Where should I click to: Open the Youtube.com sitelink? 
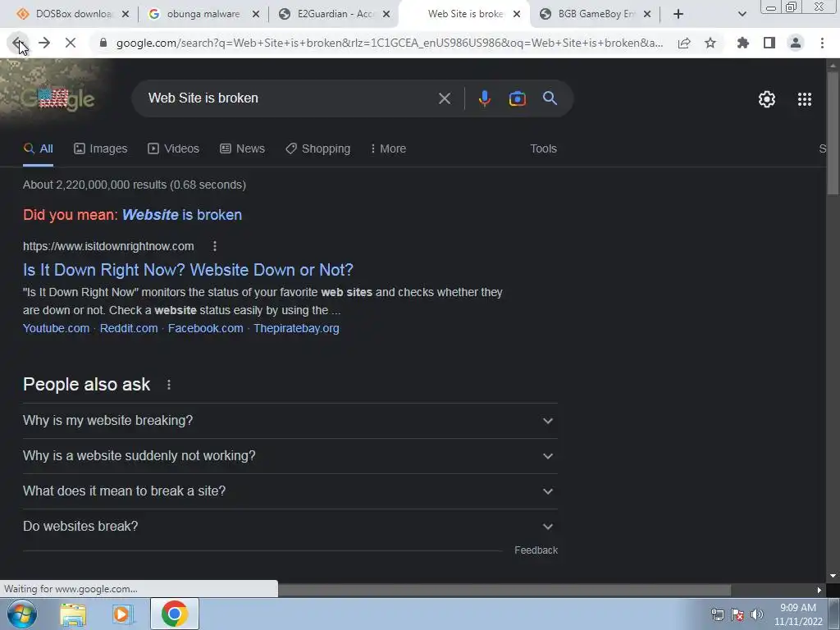pyautogui.click(x=57, y=328)
